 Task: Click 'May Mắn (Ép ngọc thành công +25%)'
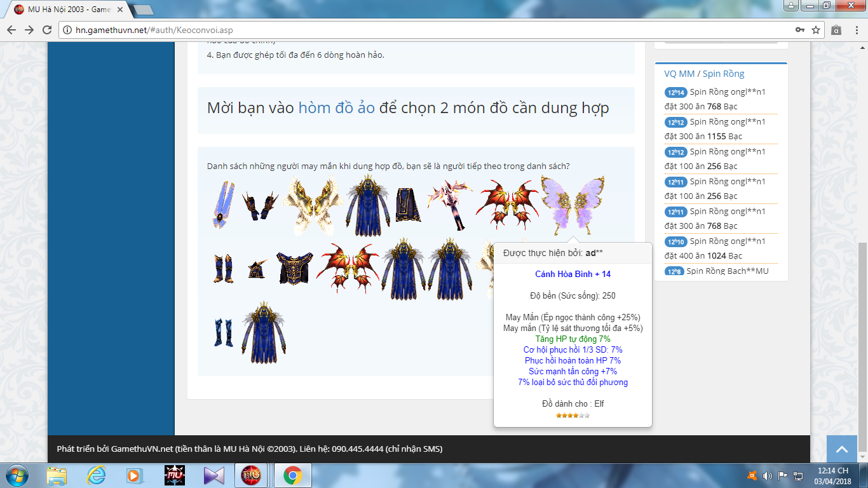573,318
